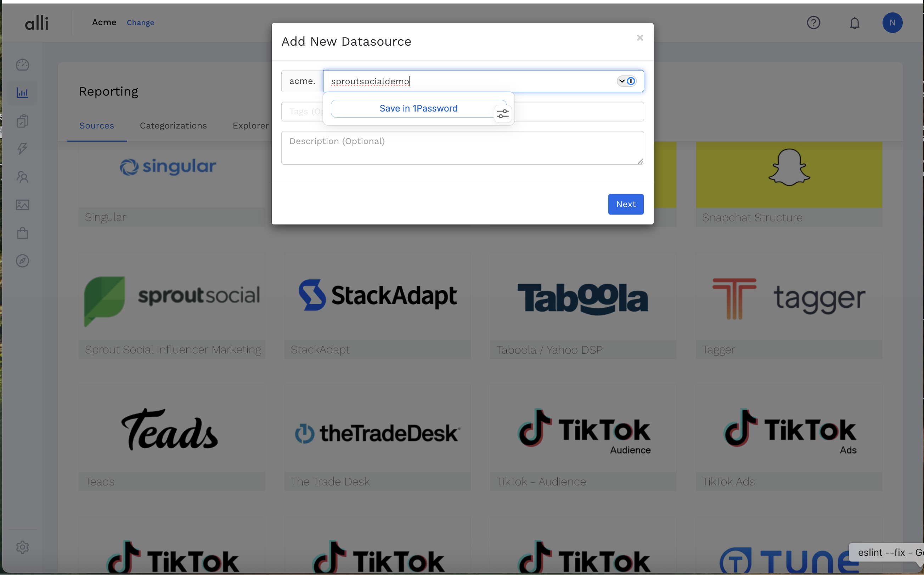Click the help question mark icon
The width and height of the screenshot is (924, 575).
[813, 23]
